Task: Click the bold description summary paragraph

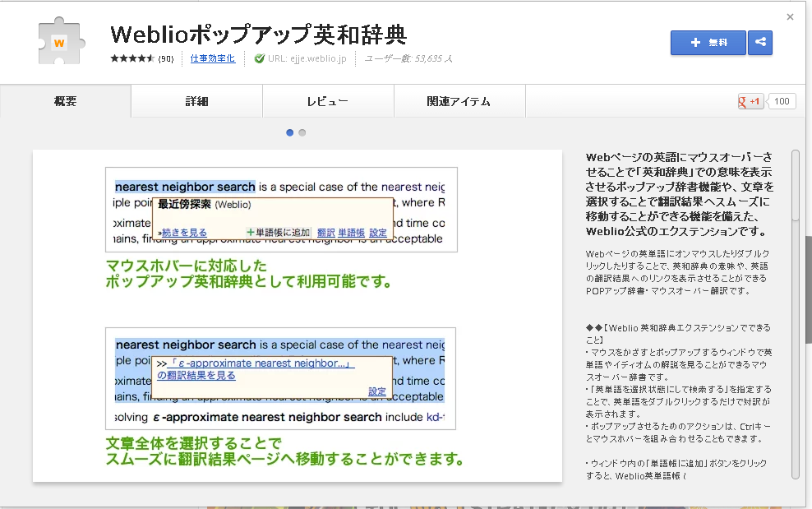Action: pyautogui.click(x=679, y=194)
